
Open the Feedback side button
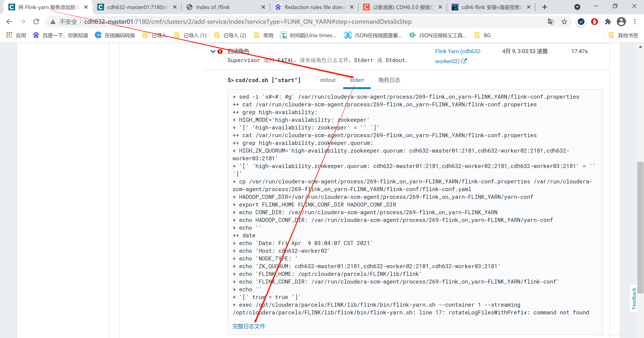click(634, 298)
